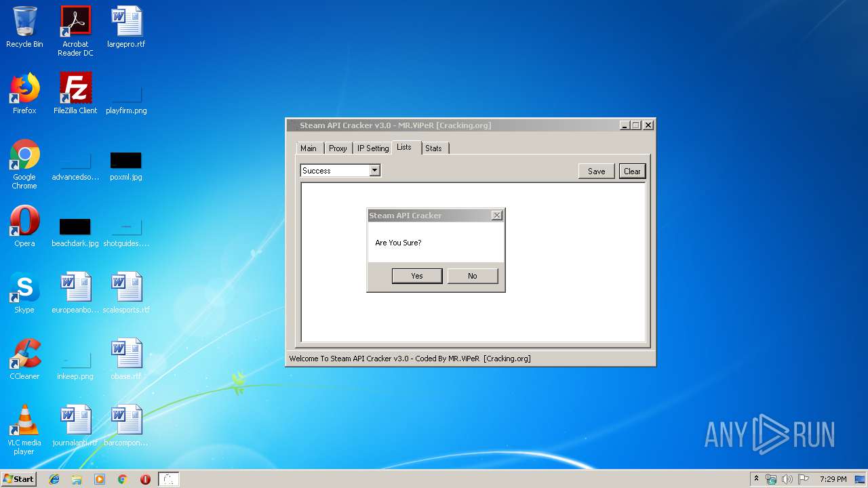868x488 pixels.
Task: Select the shotguides file icon
Action: coord(126,231)
